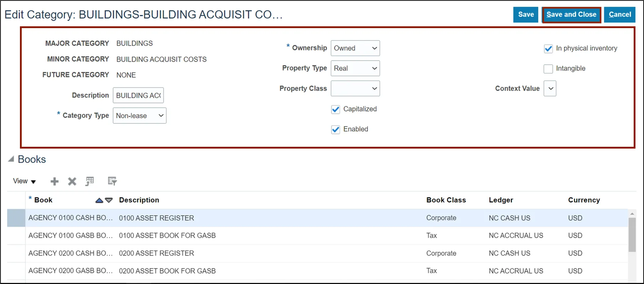644x284 pixels.
Task: Open the View menu in Books
Action: 24,181
